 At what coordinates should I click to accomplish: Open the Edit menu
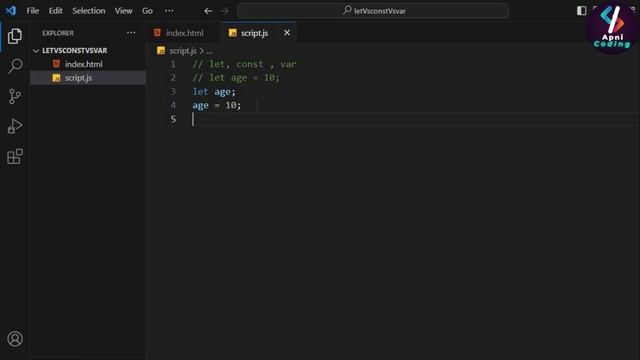tap(56, 11)
